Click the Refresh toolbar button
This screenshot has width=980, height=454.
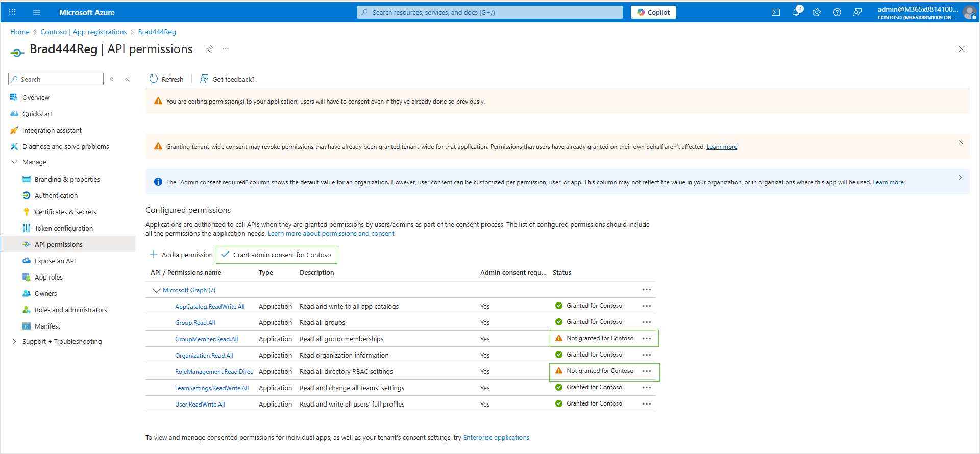click(166, 79)
